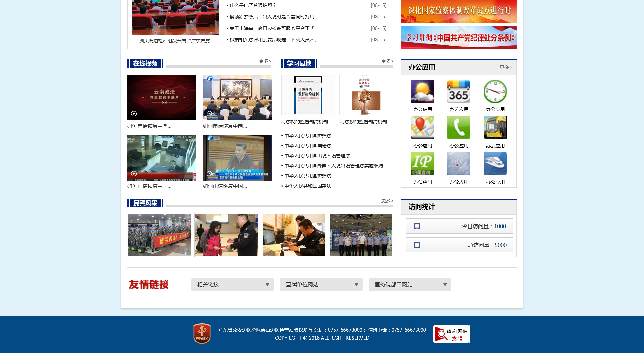The image size is (644, 353).
Task: Click the 党政机关 shield emblem in footer
Action: (x=202, y=334)
